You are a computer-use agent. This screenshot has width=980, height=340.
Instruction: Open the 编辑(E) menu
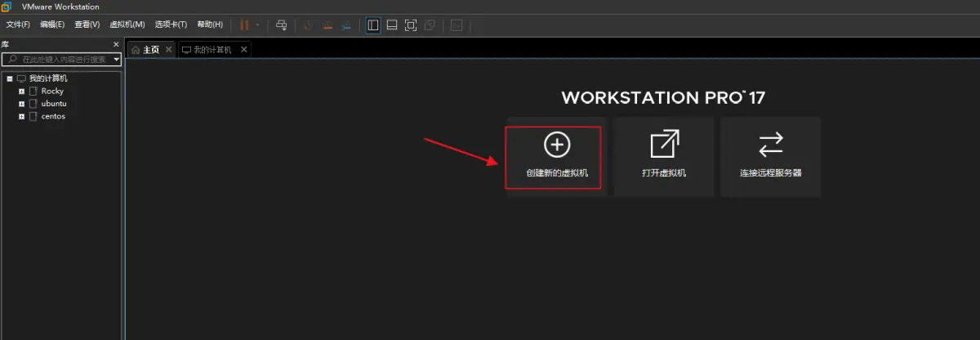click(x=52, y=25)
